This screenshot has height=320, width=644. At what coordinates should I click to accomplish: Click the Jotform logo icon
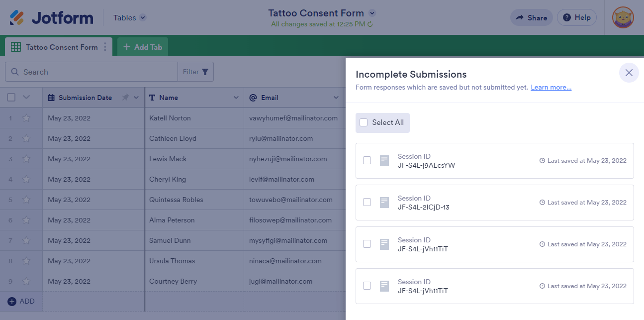tap(16, 17)
